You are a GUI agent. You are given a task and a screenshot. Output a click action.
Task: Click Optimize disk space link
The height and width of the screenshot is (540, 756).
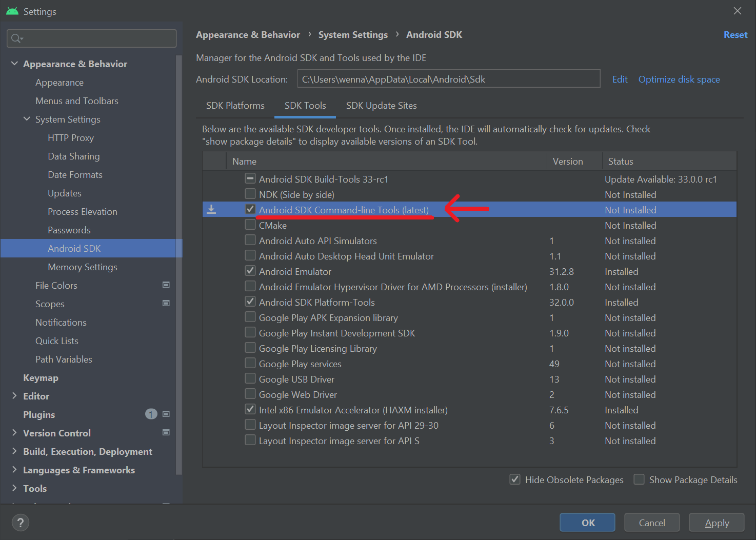point(679,79)
